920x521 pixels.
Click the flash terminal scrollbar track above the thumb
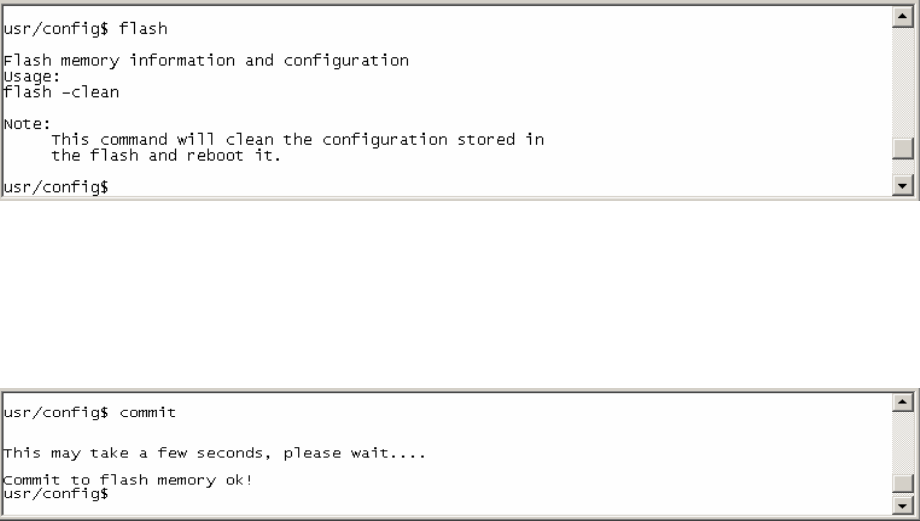pos(902,80)
